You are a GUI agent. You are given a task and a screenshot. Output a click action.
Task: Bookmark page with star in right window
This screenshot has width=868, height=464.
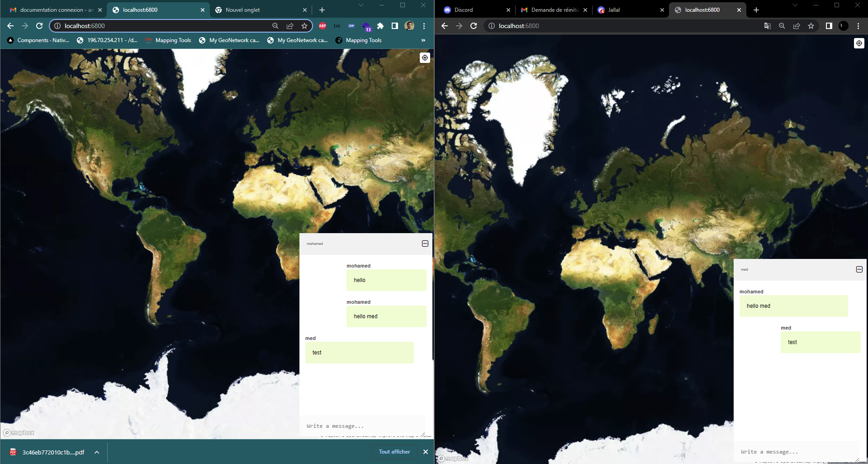(x=811, y=26)
